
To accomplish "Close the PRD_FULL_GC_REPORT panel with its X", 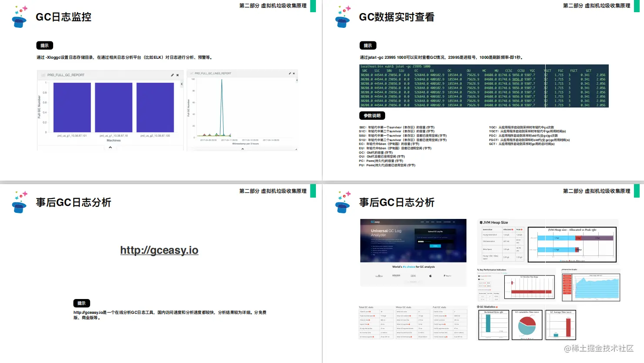I will pyautogui.click(x=178, y=75).
